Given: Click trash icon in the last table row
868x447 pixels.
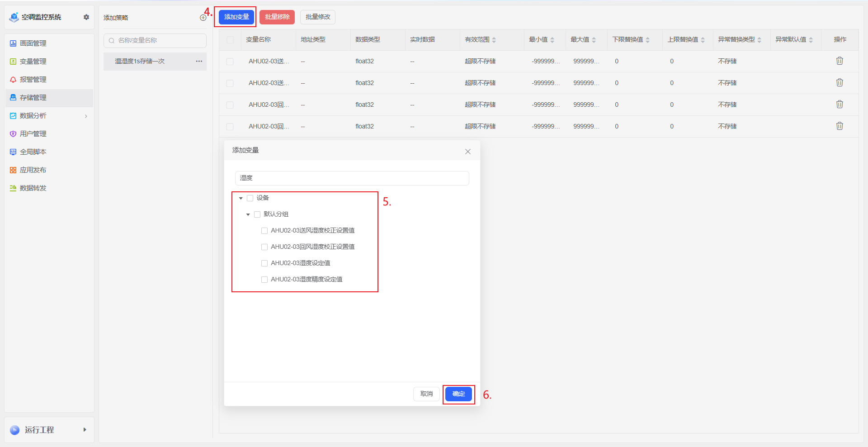Looking at the screenshot, I should pos(840,126).
